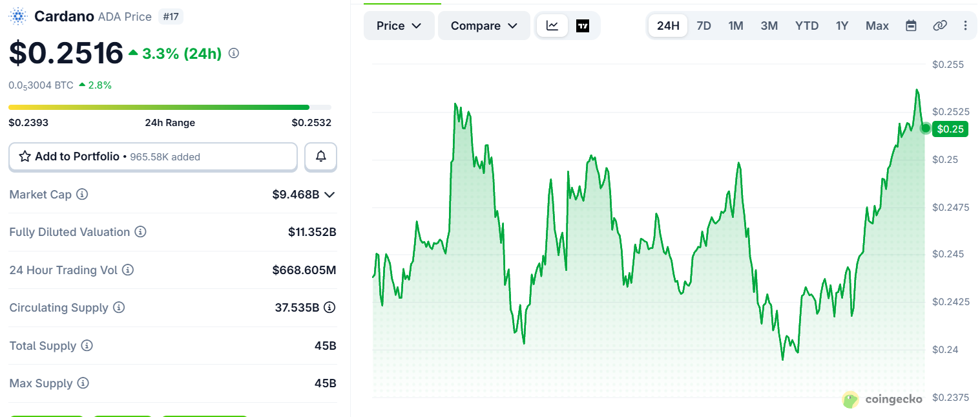This screenshot has width=980, height=417.
Task: Click the 2.8% BTC change text
Action: coord(100,85)
